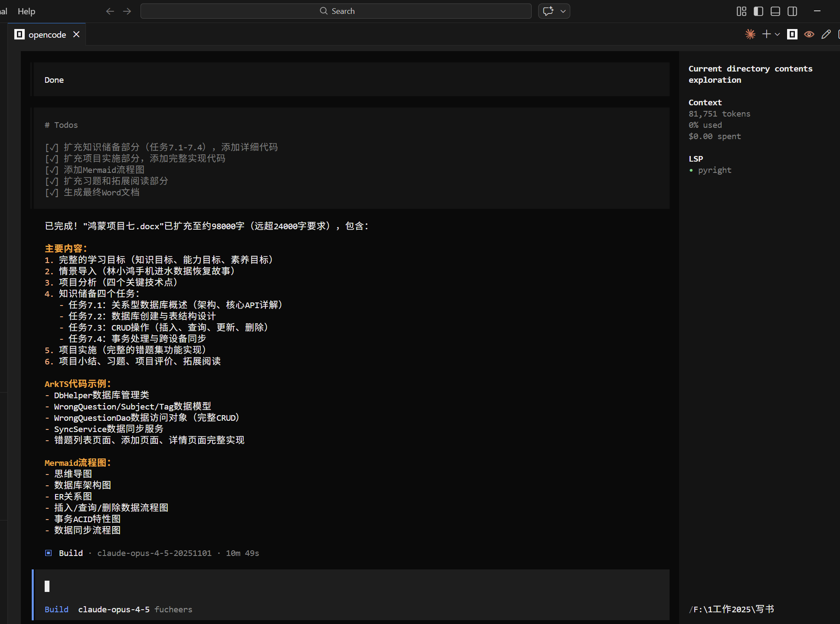Screen dimensions: 840x624
Task: Click the pencil edit icon
Action: pyautogui.click(x=826, y=34)
